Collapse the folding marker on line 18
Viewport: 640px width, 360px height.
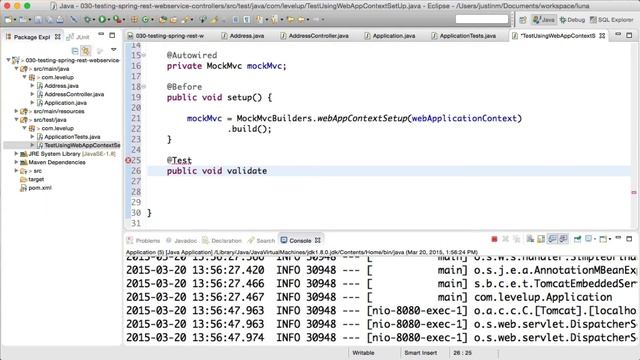coord(144,87)
